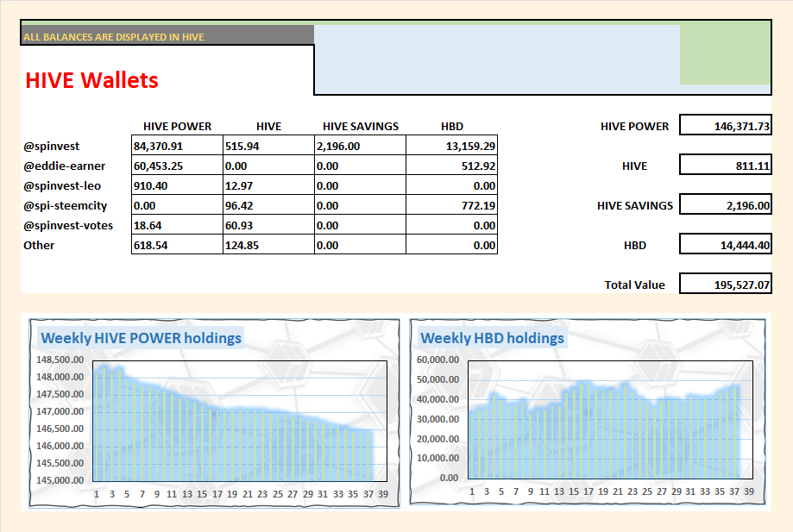Click the 148,500.00 axis label
The height and width of the screenshot is (532, 793).
click(60, 360)
